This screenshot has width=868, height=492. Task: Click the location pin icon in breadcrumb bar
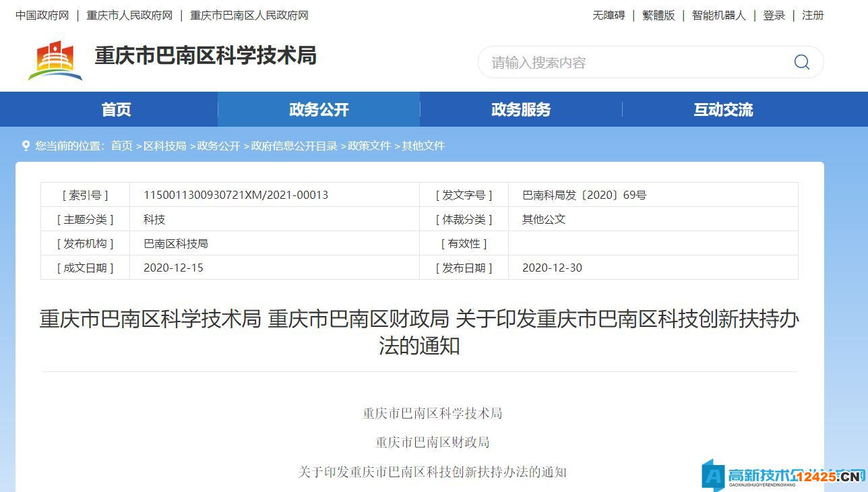tap(26, 146)
